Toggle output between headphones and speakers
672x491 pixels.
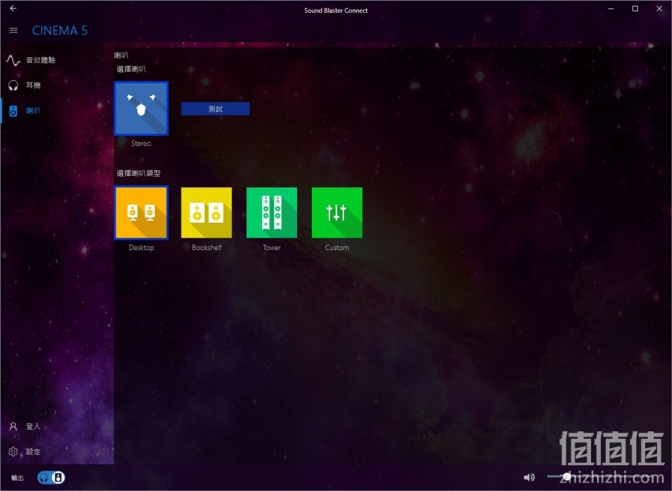pyautogui.click(x=51, y=477)
